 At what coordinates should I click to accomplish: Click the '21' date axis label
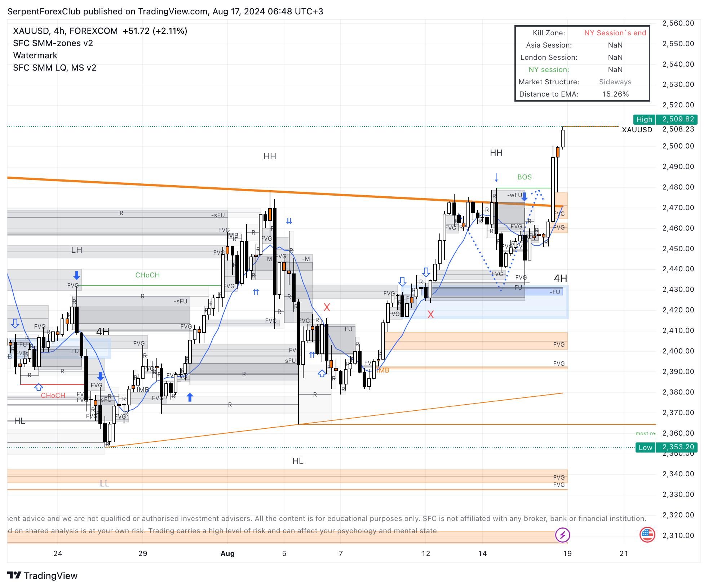[x=624, y=553]
